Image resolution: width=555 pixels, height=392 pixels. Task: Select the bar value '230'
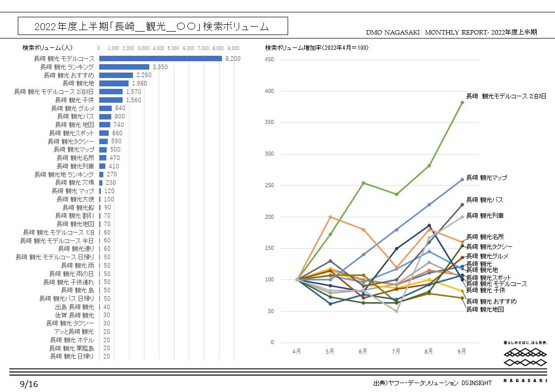coord(111,182)
